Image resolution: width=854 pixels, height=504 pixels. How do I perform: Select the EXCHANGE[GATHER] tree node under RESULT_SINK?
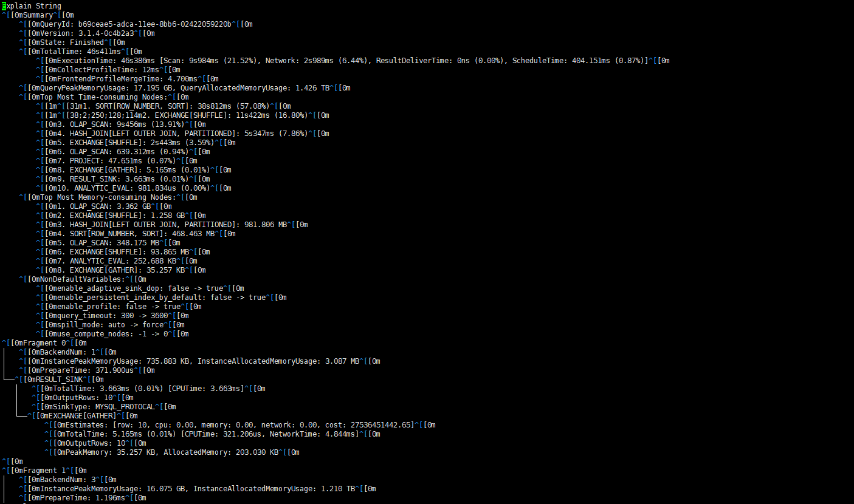tap(82, 416)
